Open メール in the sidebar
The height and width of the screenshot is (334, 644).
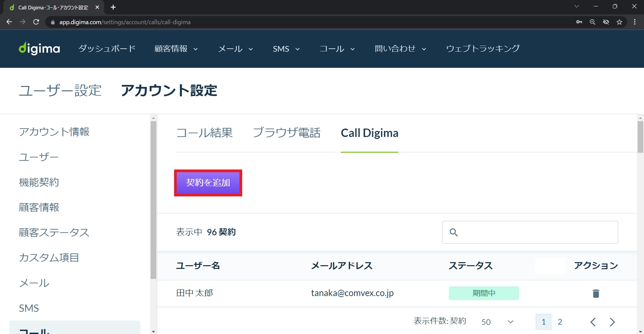[x=34, y=283]
